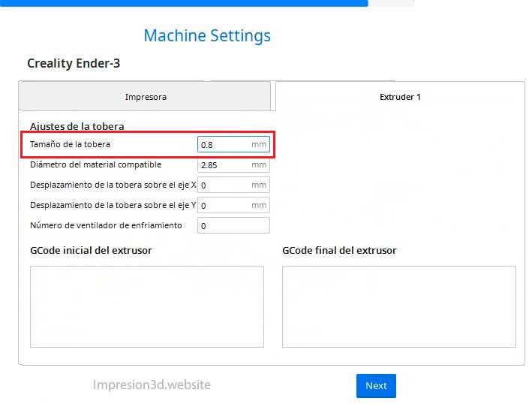Click the blue progress bar at top
Screen dimensions: 532x404
coord(184,3)
